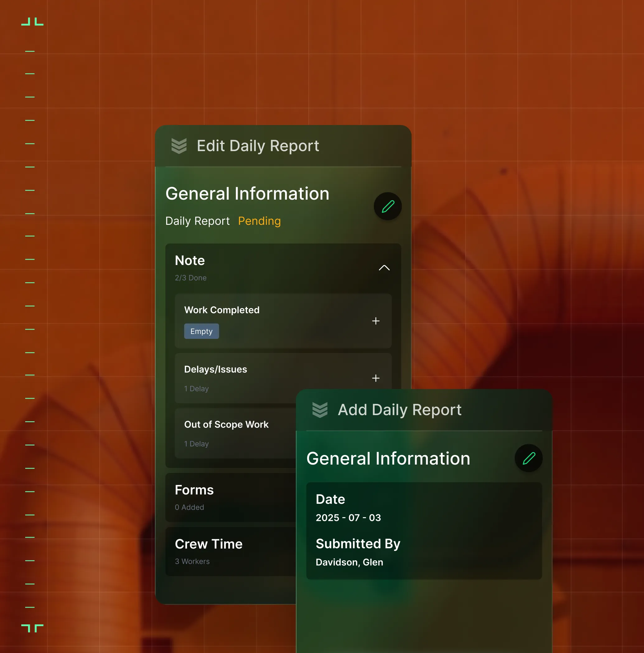Click the 2/3 Done progress text
Image resolution: width=644 pixels, height=653 pixels.
(191, 278)
